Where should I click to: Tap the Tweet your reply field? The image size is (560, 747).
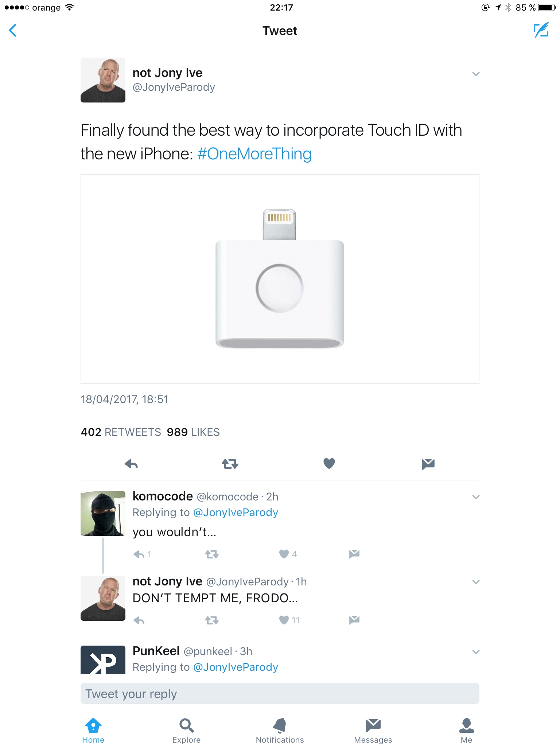(280, 693)
